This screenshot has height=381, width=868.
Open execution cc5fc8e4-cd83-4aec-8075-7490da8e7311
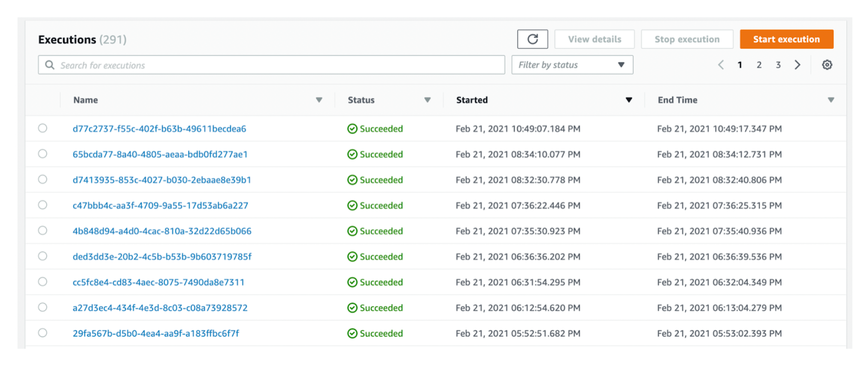pyautogui.click(x=158, y=282)
